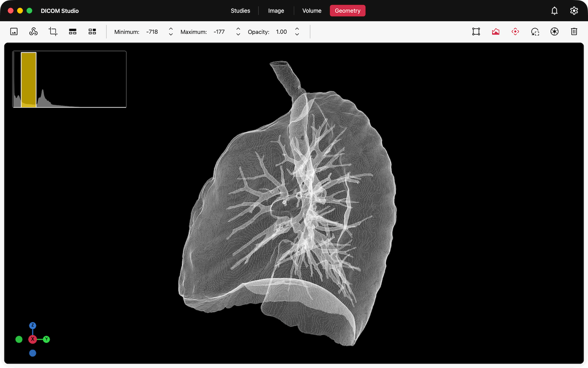Click the 'Maximum:' label
588x368 pixels.
[x=194, y=32]
